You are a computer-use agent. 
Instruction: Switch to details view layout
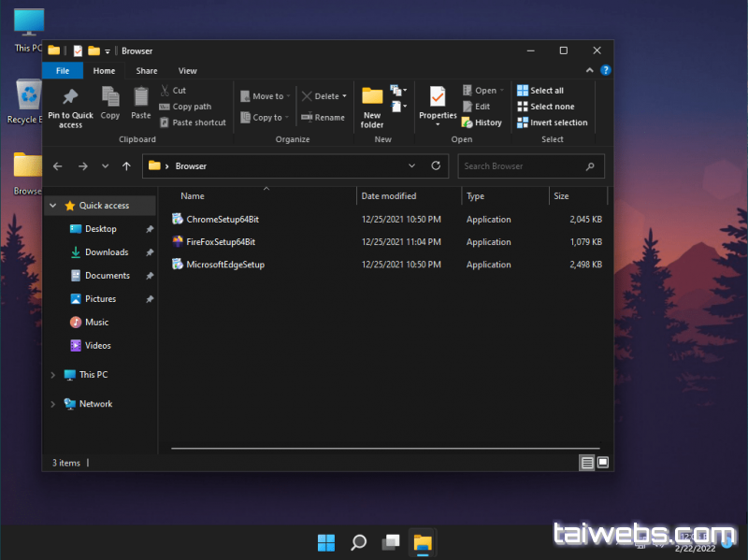(587, 462)
